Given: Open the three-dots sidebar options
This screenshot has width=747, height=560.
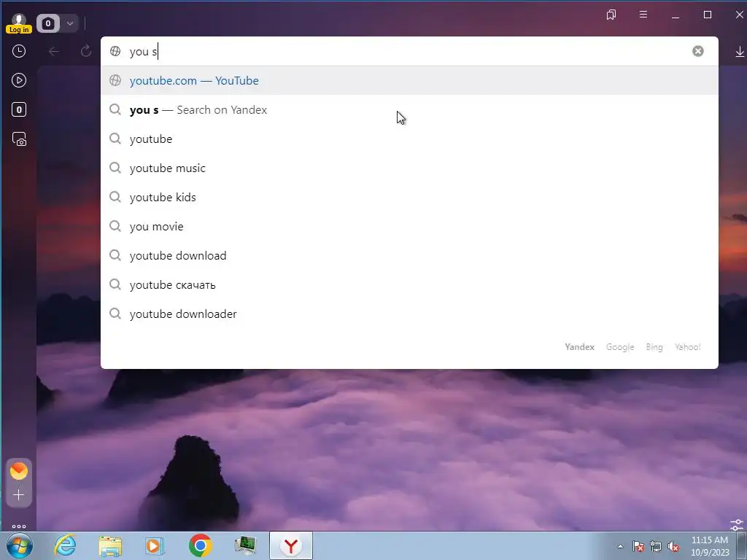Looking at the screenshot, I should (x=19, y=526).
